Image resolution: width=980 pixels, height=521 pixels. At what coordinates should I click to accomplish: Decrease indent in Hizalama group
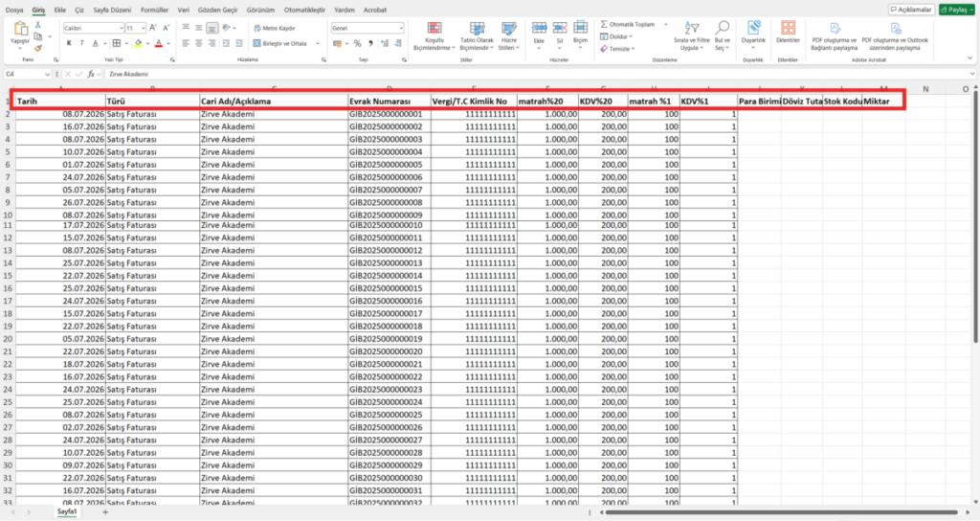coord(226,43)
